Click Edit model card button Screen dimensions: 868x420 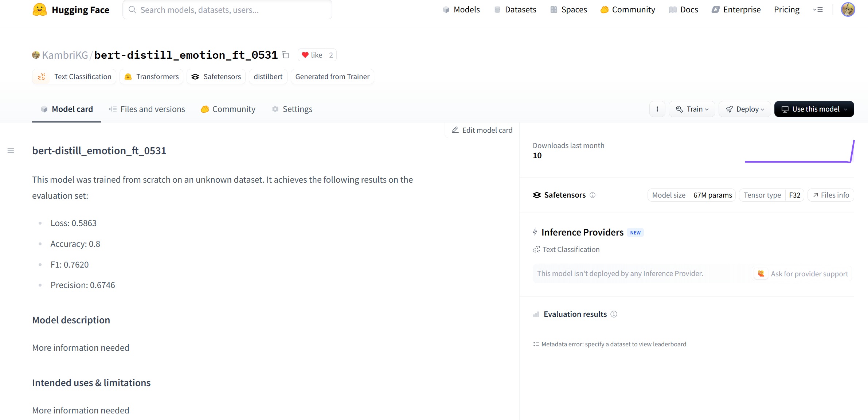point(482,130)
